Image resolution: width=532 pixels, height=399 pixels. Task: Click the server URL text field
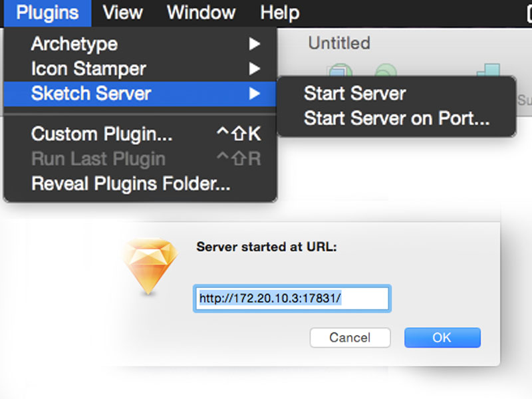pyautogui.click(x=292, y=298)
